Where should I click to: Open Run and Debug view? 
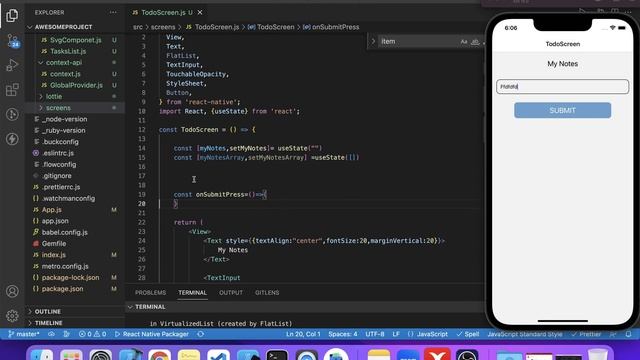click(12, 65)
